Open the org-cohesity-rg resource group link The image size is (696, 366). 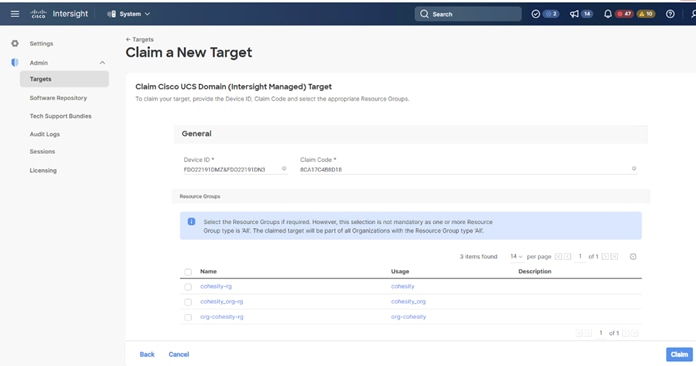tap(221, 317)
